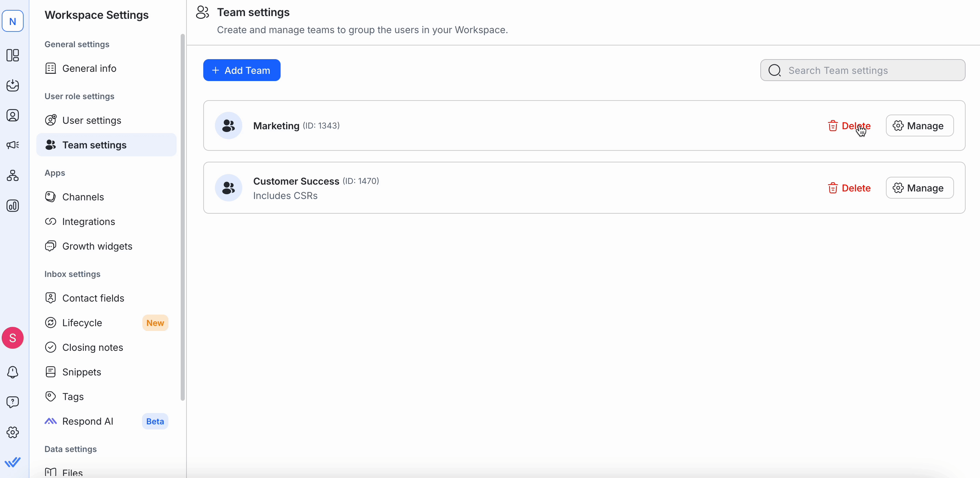Open Lifecycle settings marked New
The width and height of the screenshot is (980, 478).
point(82,323)
